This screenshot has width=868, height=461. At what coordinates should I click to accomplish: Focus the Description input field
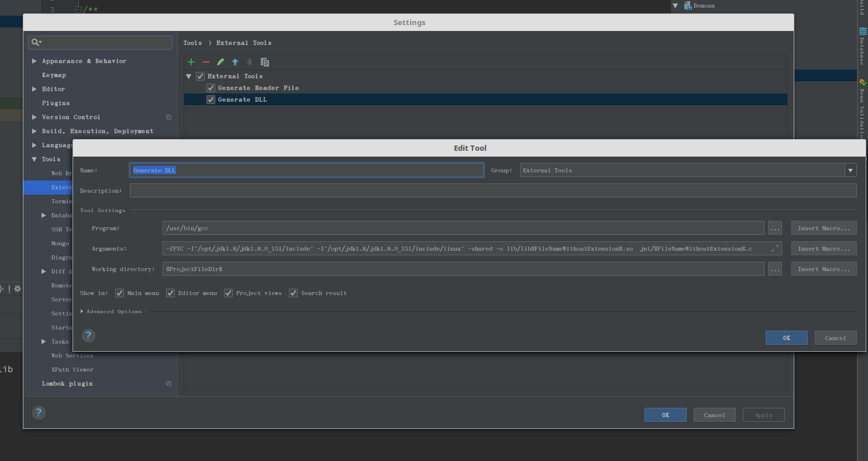click(493, 190)
